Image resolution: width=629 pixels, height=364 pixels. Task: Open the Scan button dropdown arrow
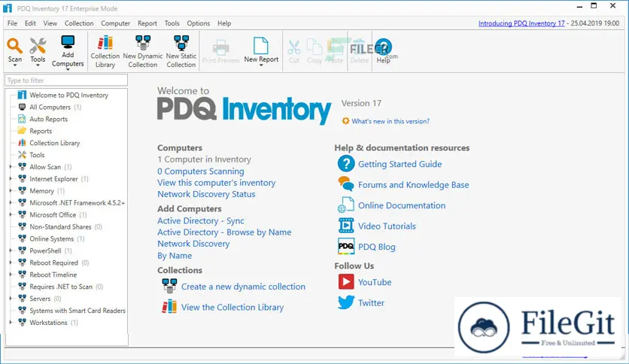coord(15,65)
